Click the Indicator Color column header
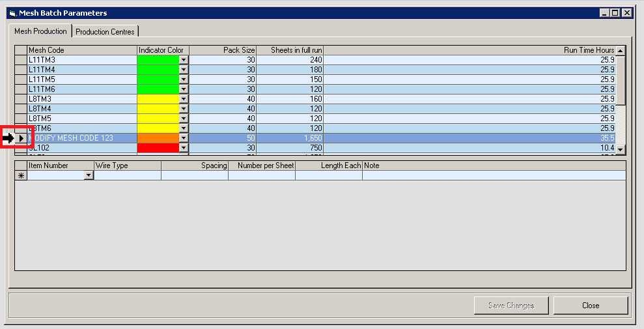The height and width of the screenshot is (329, 644). click(x=163, y=50)
